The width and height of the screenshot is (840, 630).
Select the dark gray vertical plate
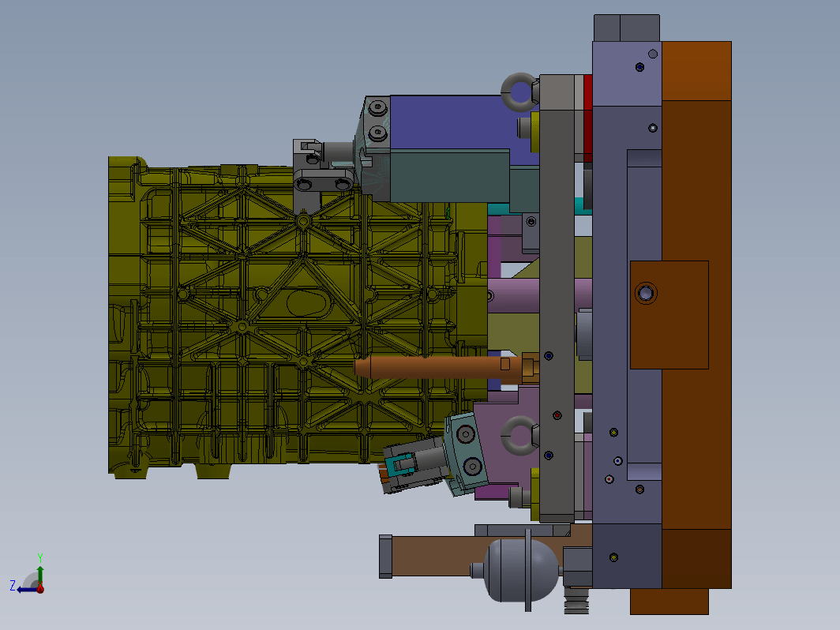click(557, 298)
